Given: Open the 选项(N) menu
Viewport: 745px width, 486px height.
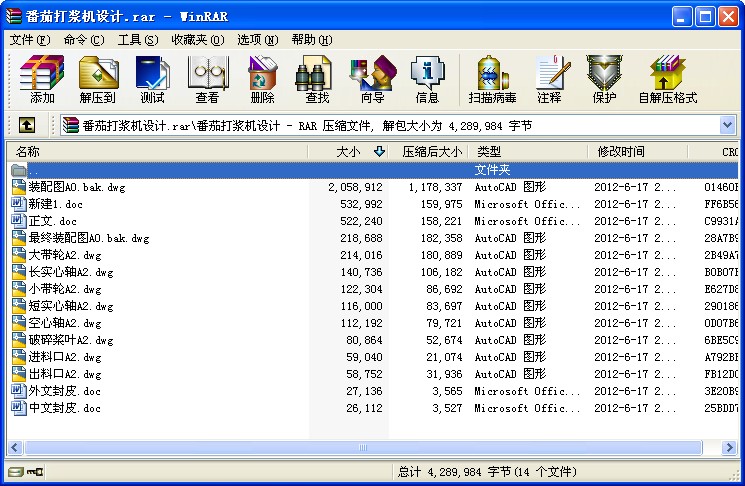Looking at the screenshot, I should click(258, 40).
